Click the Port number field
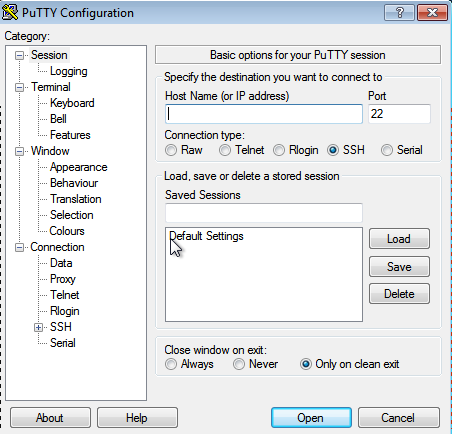Screen dimensions: 452x434 [399, 114]
